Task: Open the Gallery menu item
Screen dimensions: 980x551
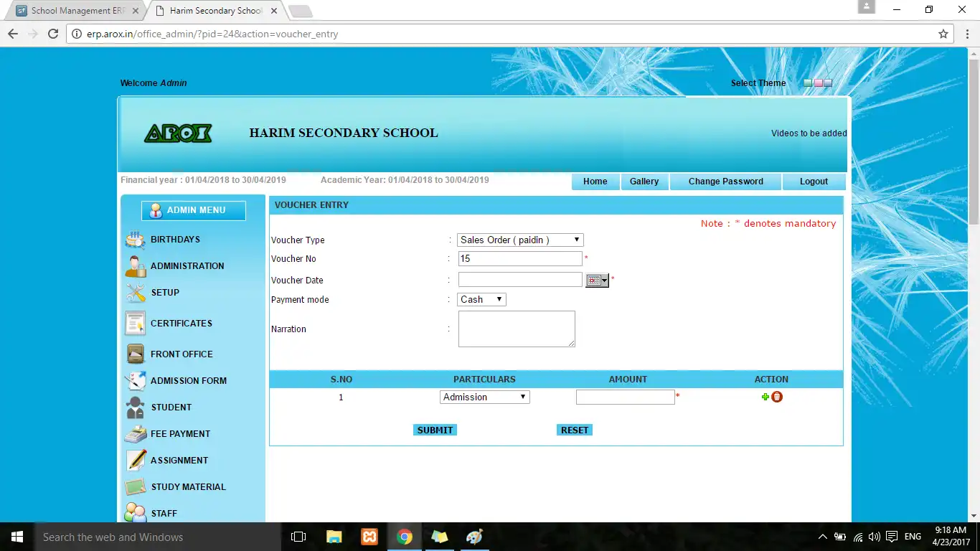Action: pyautogui.click(x=644, y=181)
